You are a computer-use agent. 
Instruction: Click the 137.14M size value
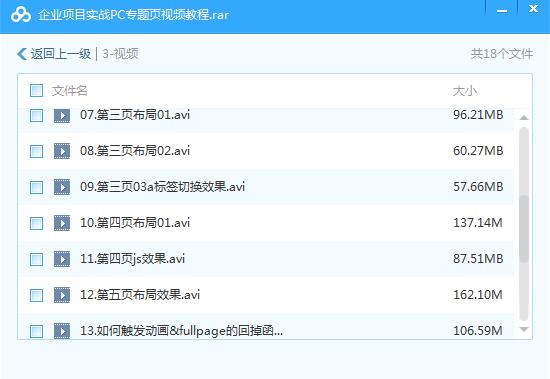click(478, 223)
